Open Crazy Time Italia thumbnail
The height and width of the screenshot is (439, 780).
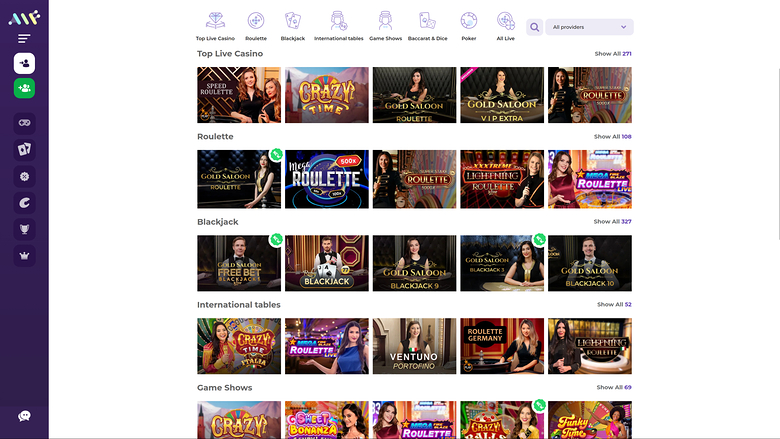pos(239,346)
